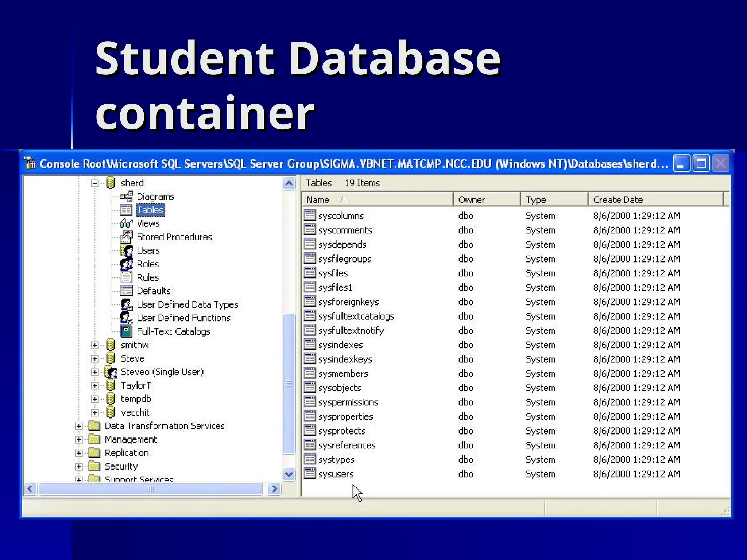The width and height of the screenshot is (747, 560).
Task: Select Tables under the sherd database
Action: pos(150,210)
